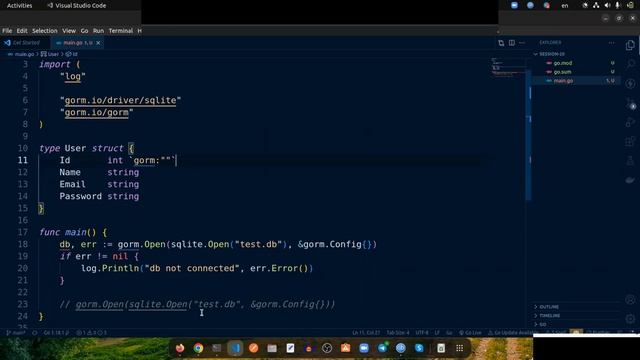Open Explorer Views and More Actions ellipsis
This screenshot has height=360, width=640.
611,42
